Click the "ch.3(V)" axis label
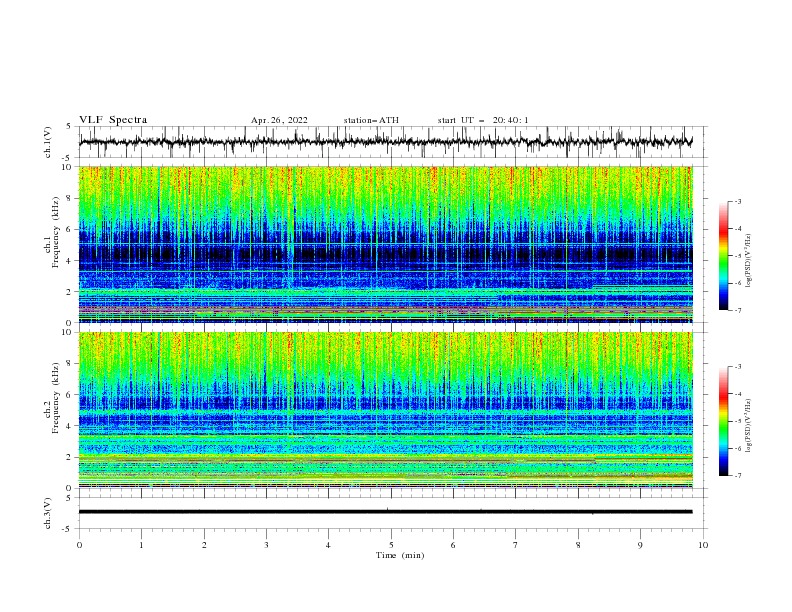The width and height of the screenshot is (792, 612). pos(48,513)
